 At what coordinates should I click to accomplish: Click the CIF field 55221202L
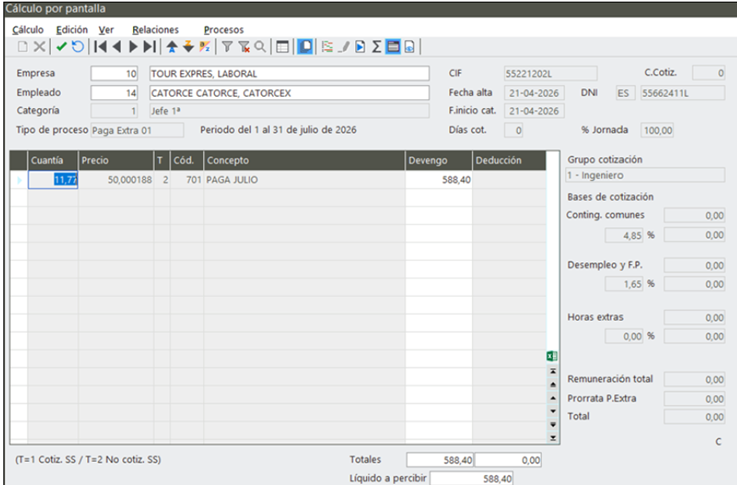[x=550, y=73]
